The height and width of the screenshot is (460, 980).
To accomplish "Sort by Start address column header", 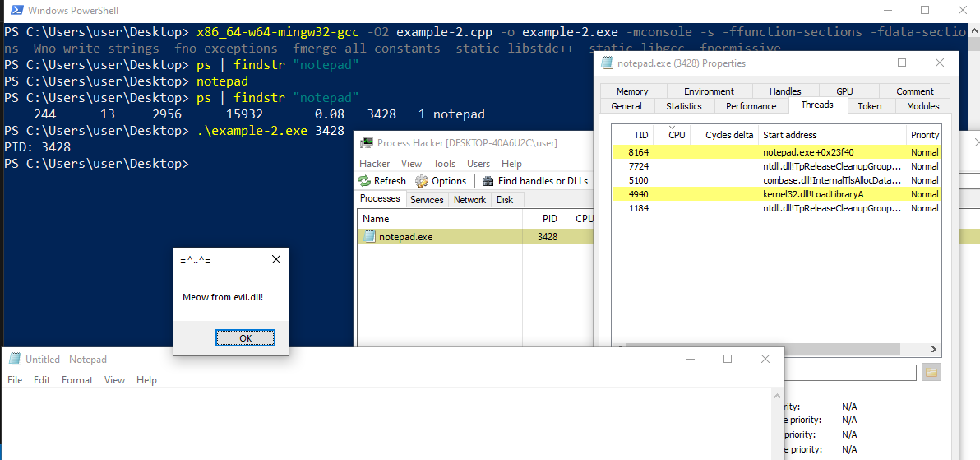I will pyautogui.click(x=833, y=135).
